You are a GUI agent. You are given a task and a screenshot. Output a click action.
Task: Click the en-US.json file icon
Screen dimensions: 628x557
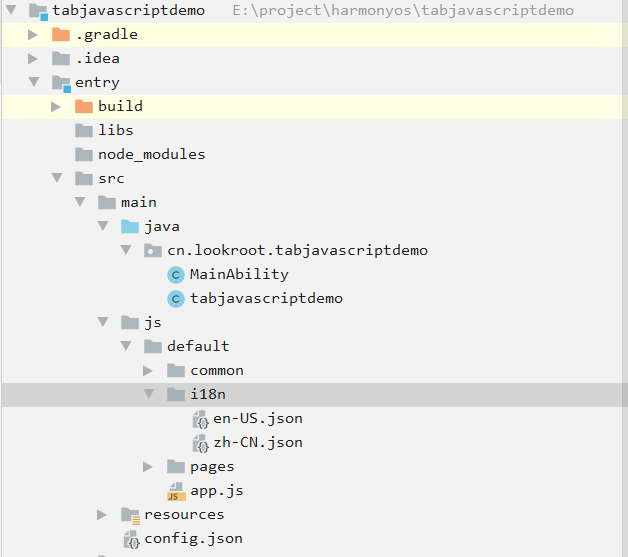[x=200, y=419]
